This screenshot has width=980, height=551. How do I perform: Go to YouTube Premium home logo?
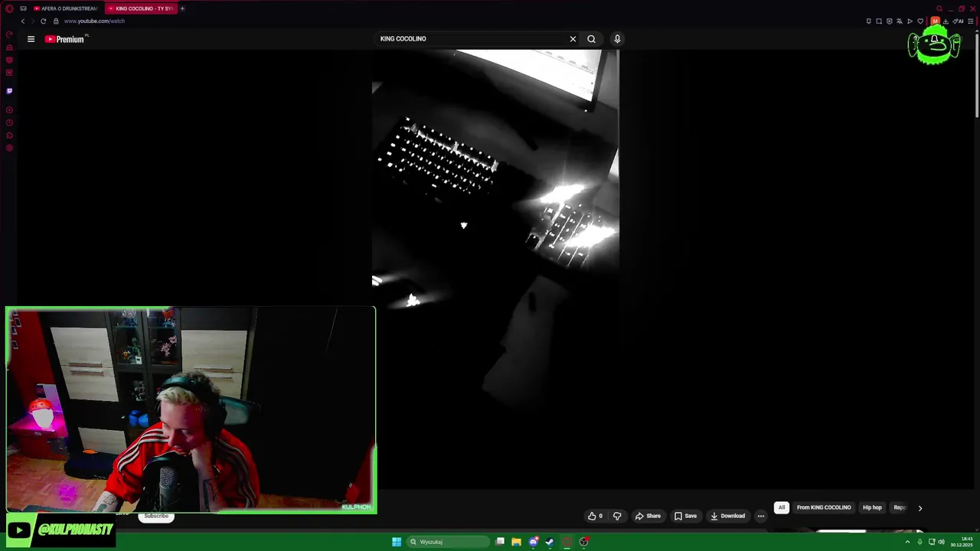64,39
